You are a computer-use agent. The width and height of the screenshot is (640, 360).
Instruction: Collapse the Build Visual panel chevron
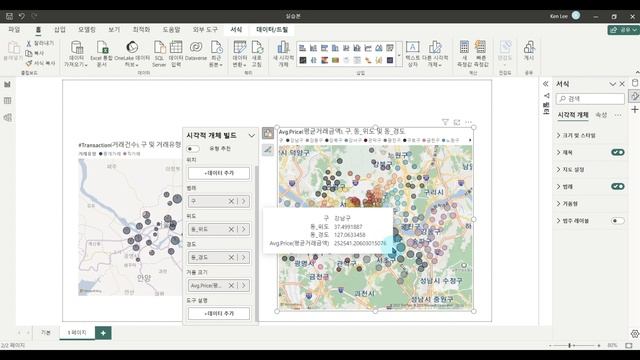pyautogui.click(x=251, y=136)
